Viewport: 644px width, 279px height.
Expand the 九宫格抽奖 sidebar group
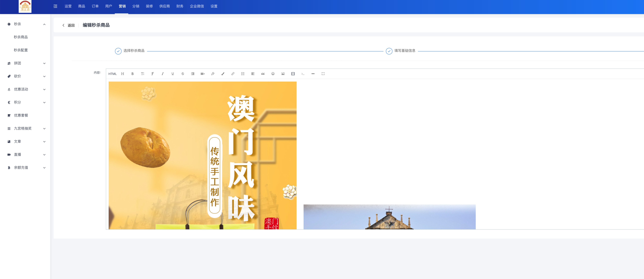coord(25,128)
